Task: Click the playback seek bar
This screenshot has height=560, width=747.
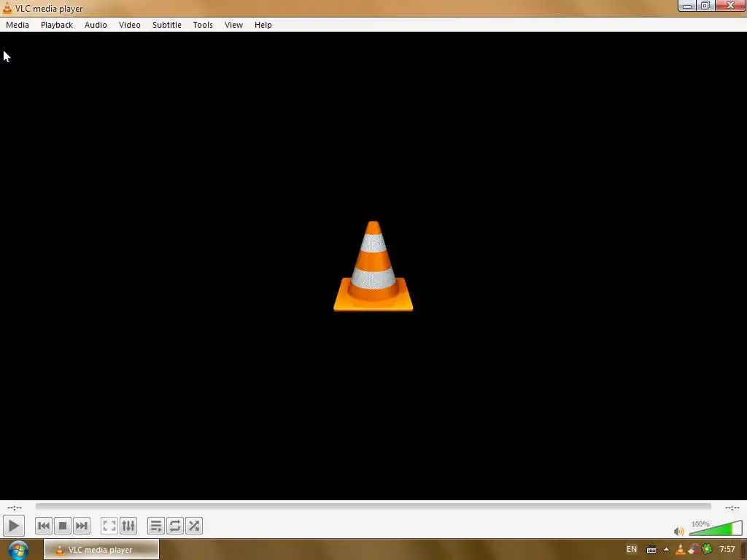Action: [373, 506]
